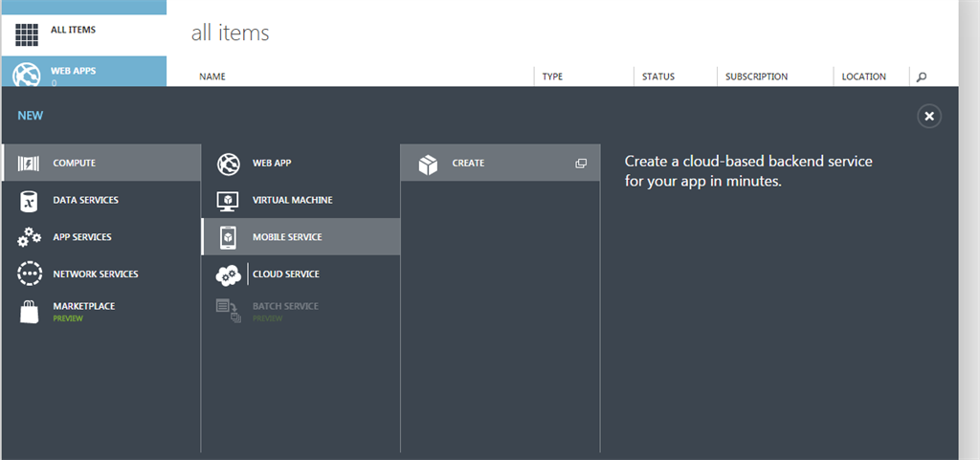Click the Compute category icon
Screen dimensions: 980x460
[x=29, y=164]
